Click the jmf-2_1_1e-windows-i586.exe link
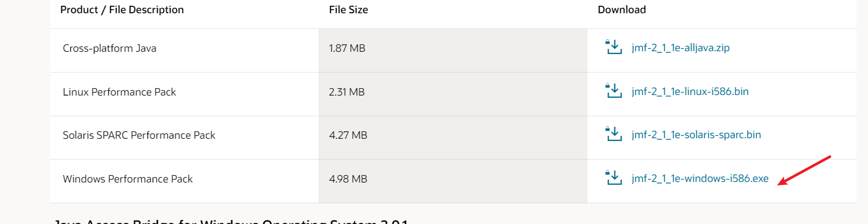This screenshot has width=868, height=224. tap(700, 179)
